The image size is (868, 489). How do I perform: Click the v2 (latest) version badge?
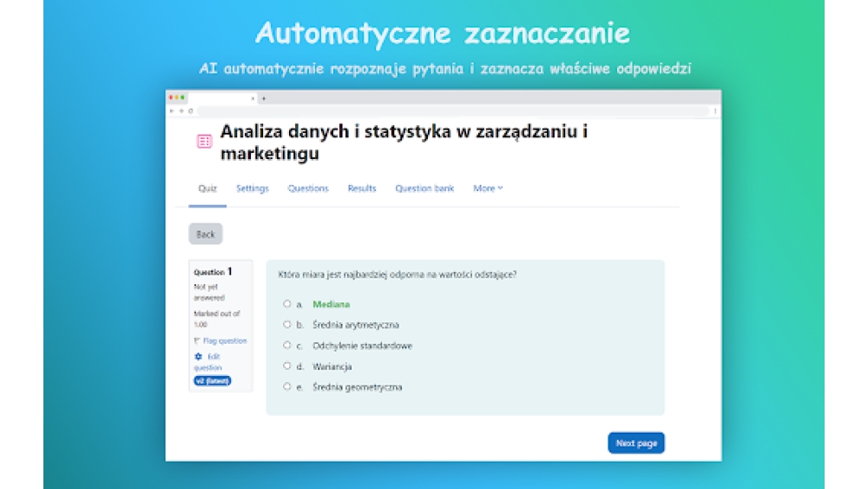tap(213, 381)
